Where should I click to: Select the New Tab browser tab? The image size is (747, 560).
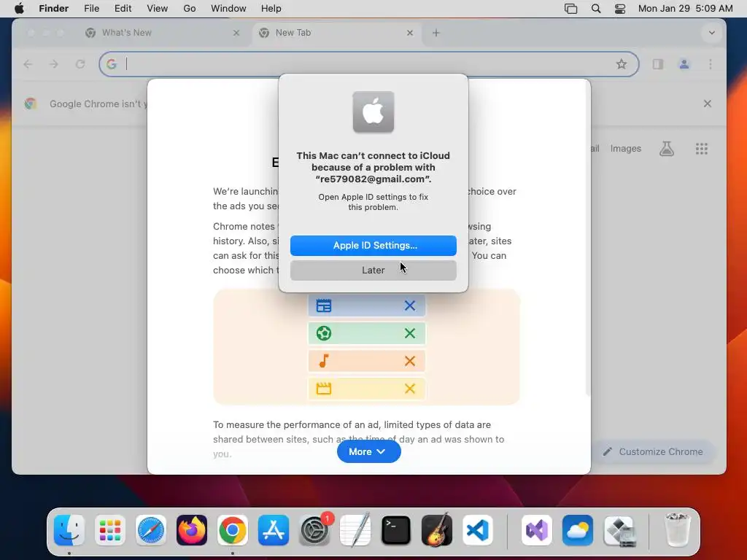point(336,33)
